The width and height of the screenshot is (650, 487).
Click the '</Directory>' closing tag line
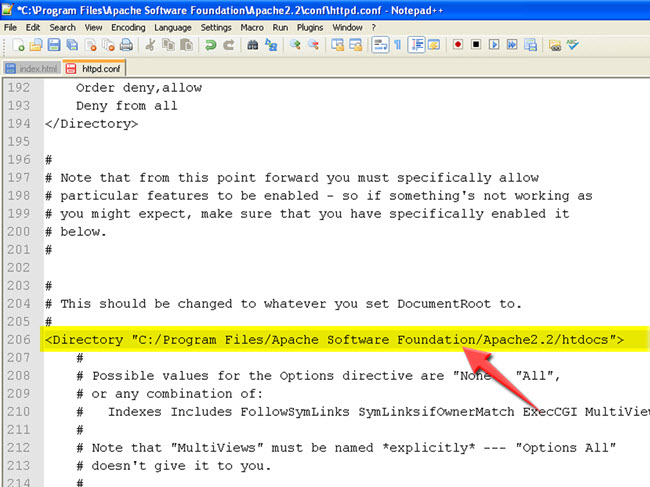pyautogui.click(x=91, y=124)
